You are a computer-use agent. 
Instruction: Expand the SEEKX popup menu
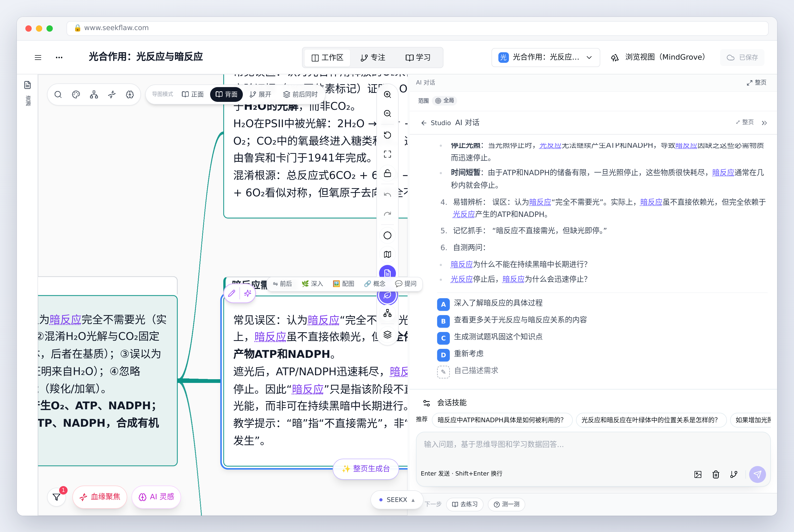397,500
